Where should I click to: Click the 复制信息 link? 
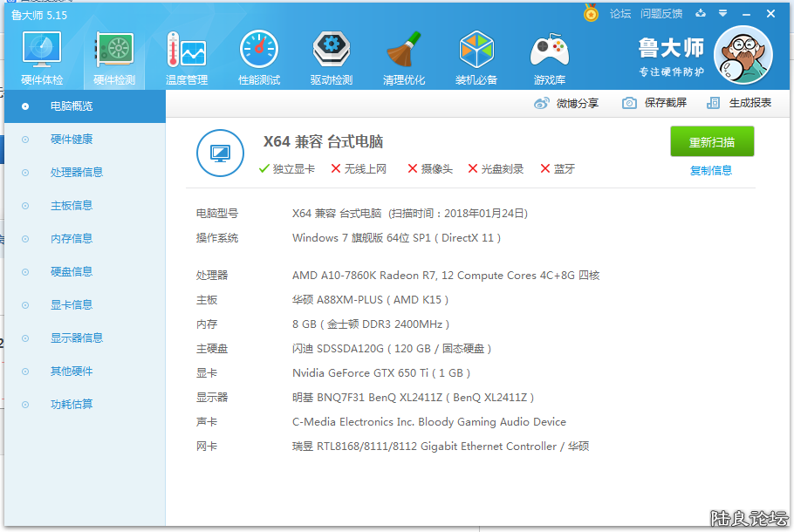(710, 171)
